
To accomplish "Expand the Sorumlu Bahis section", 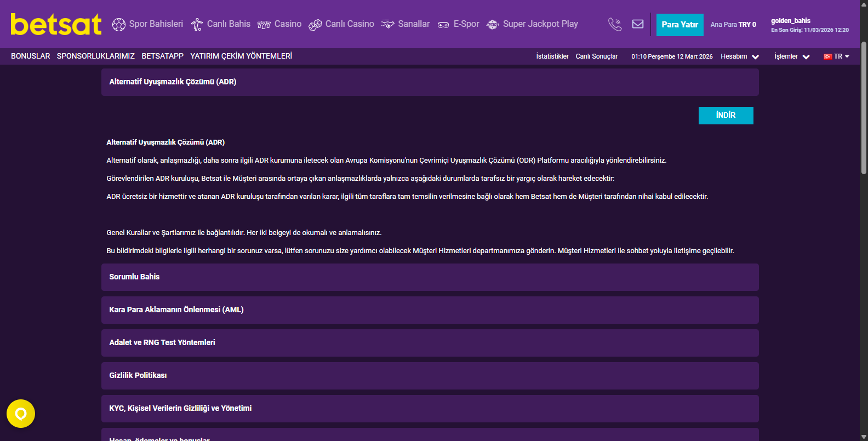I will (430, 277).
